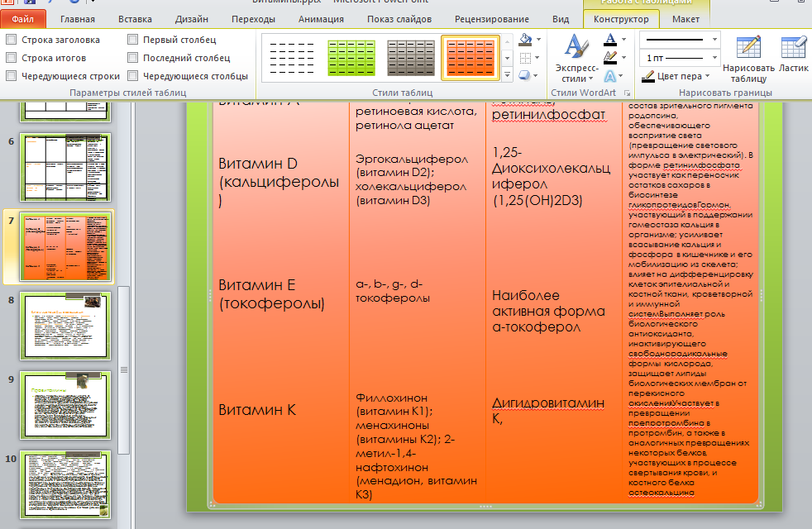812x529 pixels.
Task: Switch to the Показ слайдов tab
Action: (x=399, y=19)
